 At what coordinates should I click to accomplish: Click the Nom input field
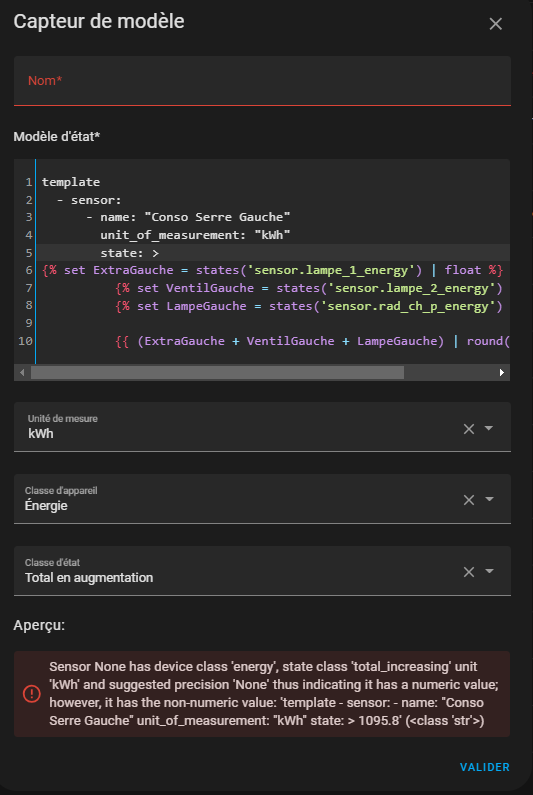[262, 81]
